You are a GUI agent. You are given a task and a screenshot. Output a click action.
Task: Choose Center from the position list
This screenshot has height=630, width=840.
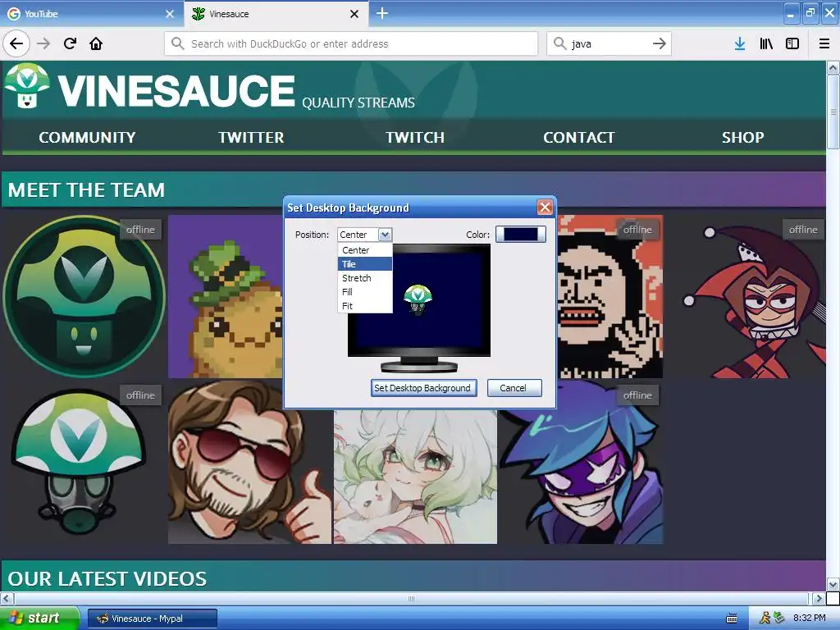click(365, 250)
